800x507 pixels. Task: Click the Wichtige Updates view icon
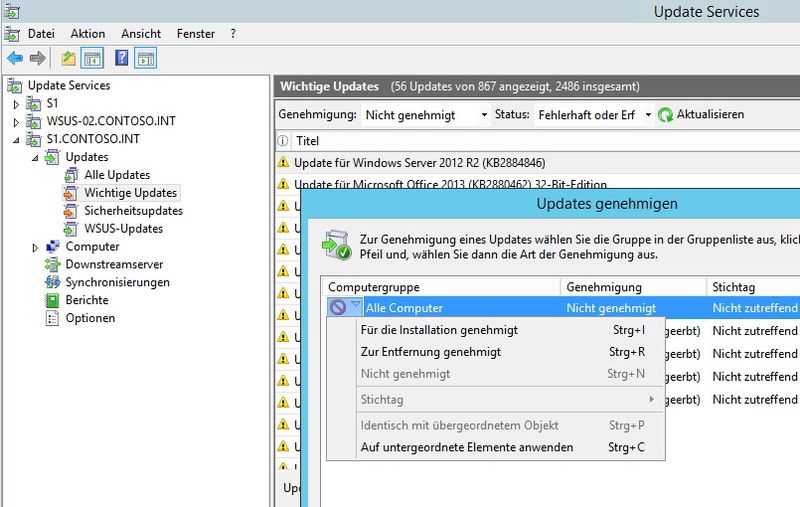coord(71,193)
